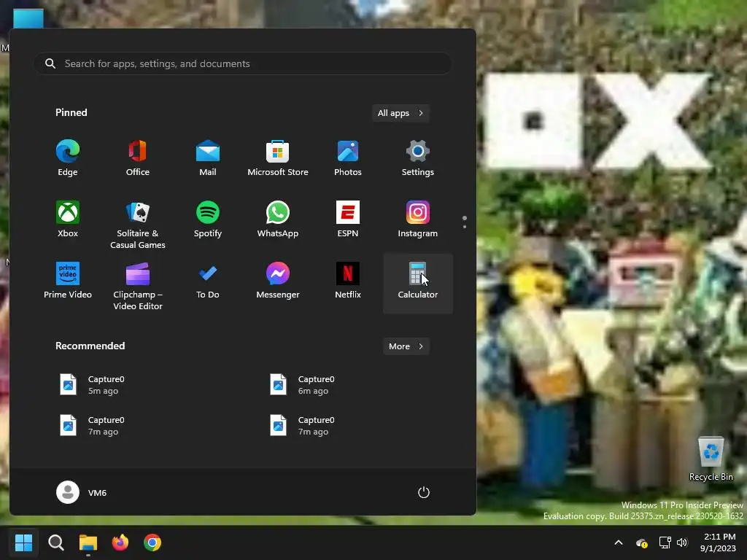Open Settings from the pinned apps
Viewport: 747px width, 560px height.
tap(418, 157)
